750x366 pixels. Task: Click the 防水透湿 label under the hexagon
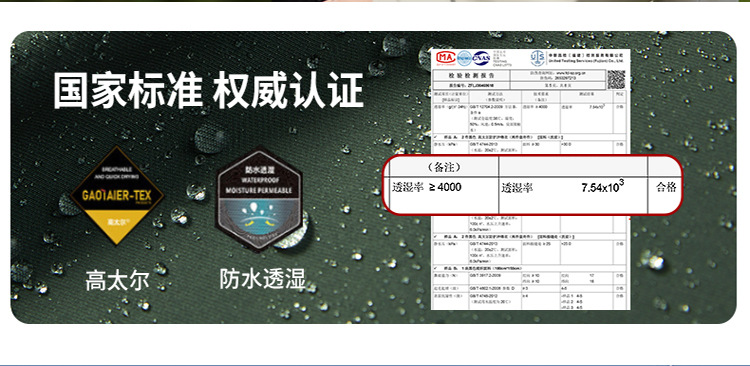pyautogui.click(x=263, y=278)
